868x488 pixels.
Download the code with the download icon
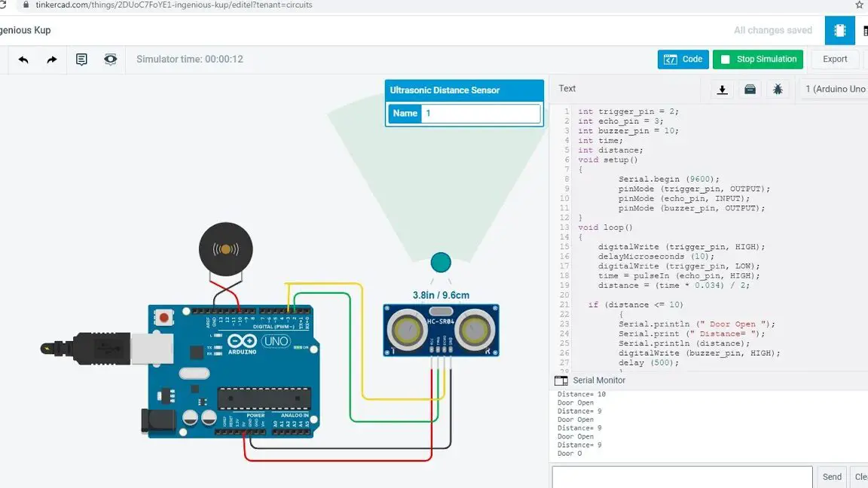722,89
